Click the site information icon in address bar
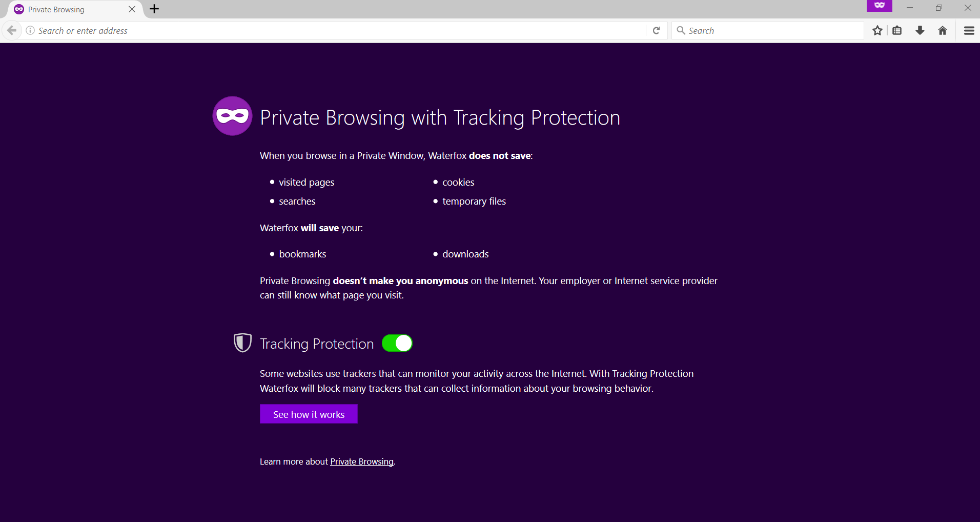The image size is (980, 522). [30, 30]
